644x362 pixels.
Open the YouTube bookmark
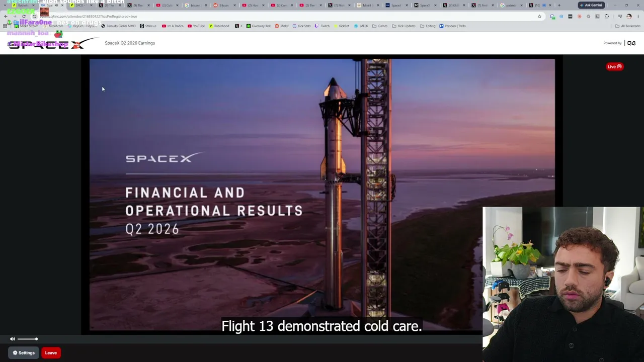coord(196,26)
